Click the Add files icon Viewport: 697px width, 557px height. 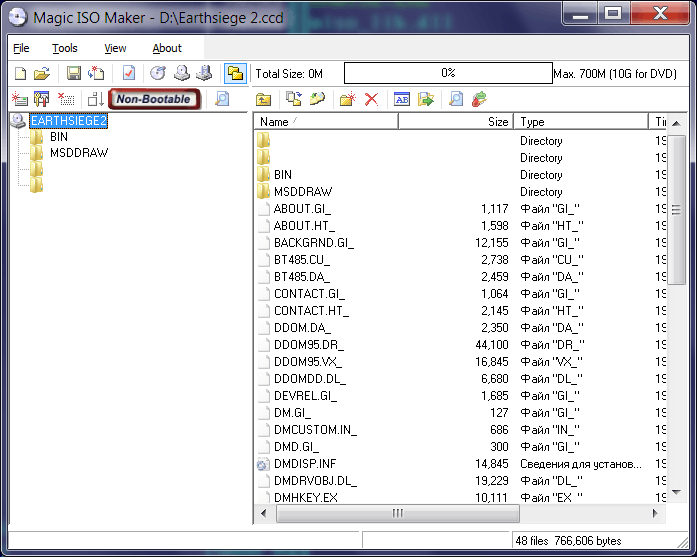click(294, 99)
